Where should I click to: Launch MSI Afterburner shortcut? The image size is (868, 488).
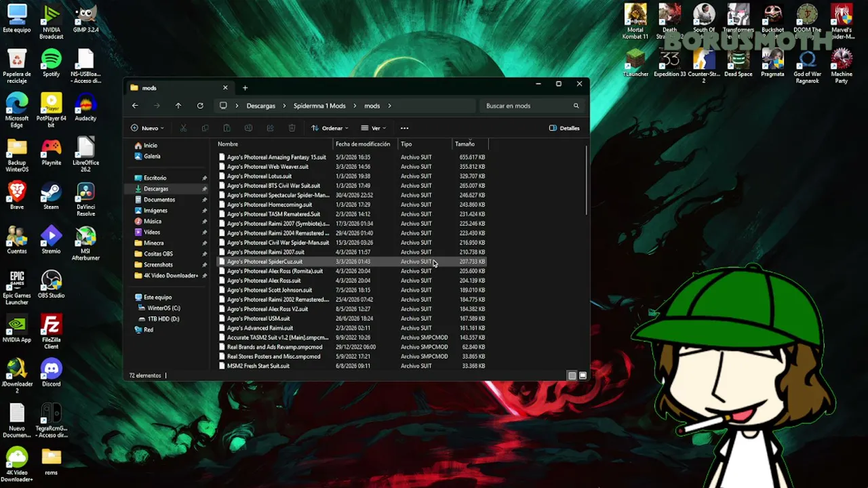pos(85,243)
